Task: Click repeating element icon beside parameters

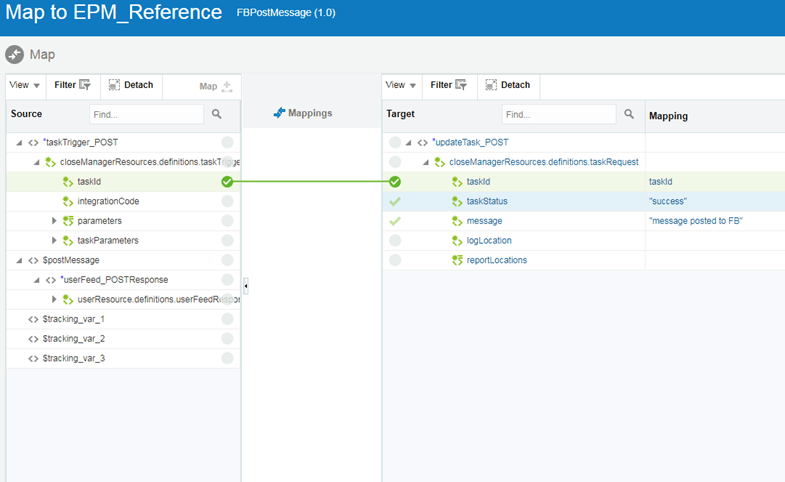Action: (68, 221)
